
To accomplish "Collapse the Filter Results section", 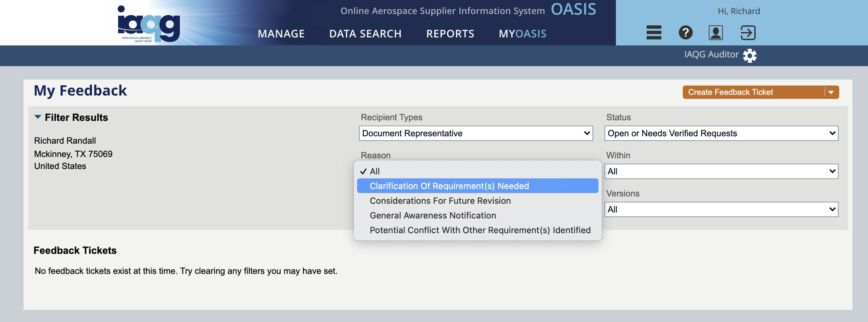I will click(x=38, y=117).
